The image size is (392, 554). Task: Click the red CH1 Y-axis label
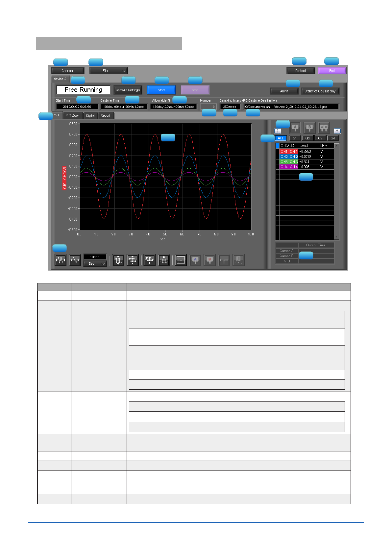click(65, 178)
